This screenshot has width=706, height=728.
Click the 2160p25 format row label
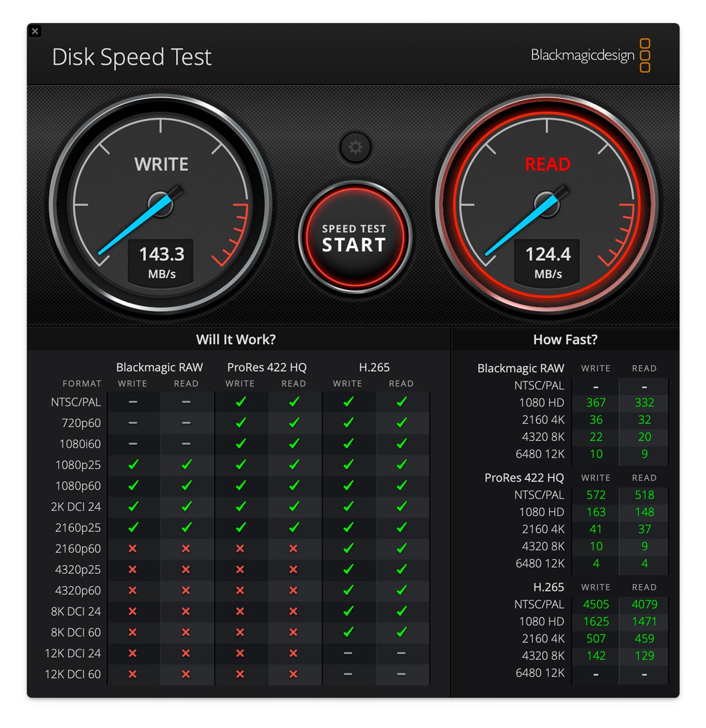point(78,528)
